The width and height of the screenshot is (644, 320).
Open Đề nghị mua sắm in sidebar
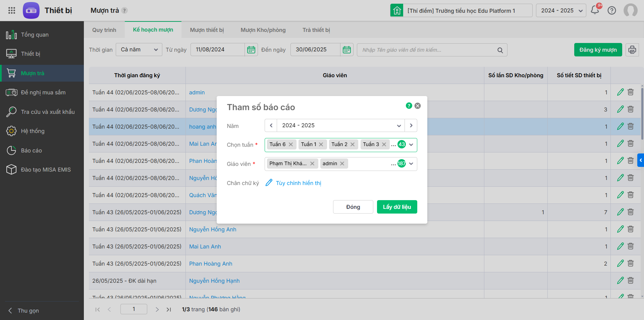click(42, 92)
